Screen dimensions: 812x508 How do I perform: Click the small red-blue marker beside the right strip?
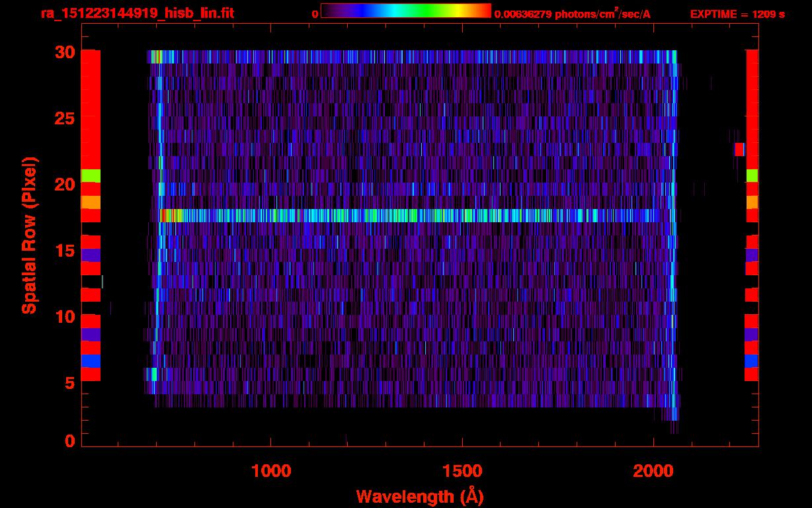(739, 149)
